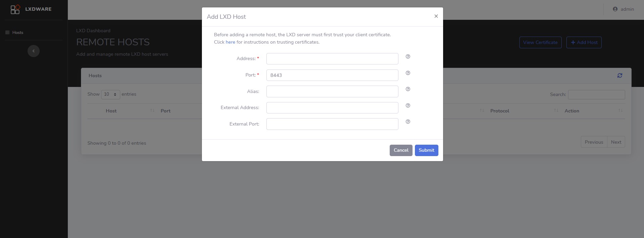The width and height of the screenshot is (644, 238).
Task: Collapse the sidebar with the arrow button
Action: point(34,51)
